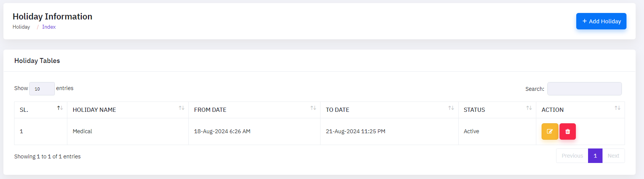Select the Medical holiday row cell
Viewport: 644px width, 179px height.
[83, 131]
